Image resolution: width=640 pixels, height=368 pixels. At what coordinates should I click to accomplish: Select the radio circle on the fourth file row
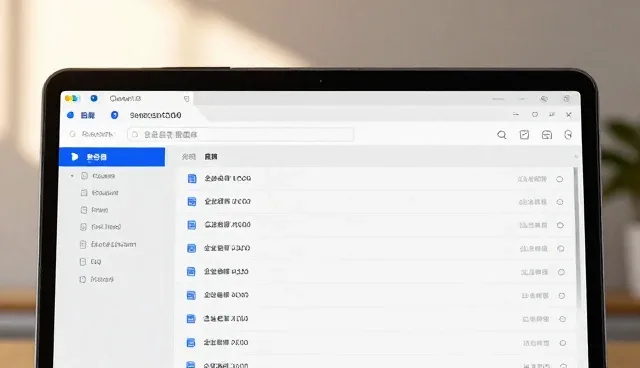pos(561,248)
